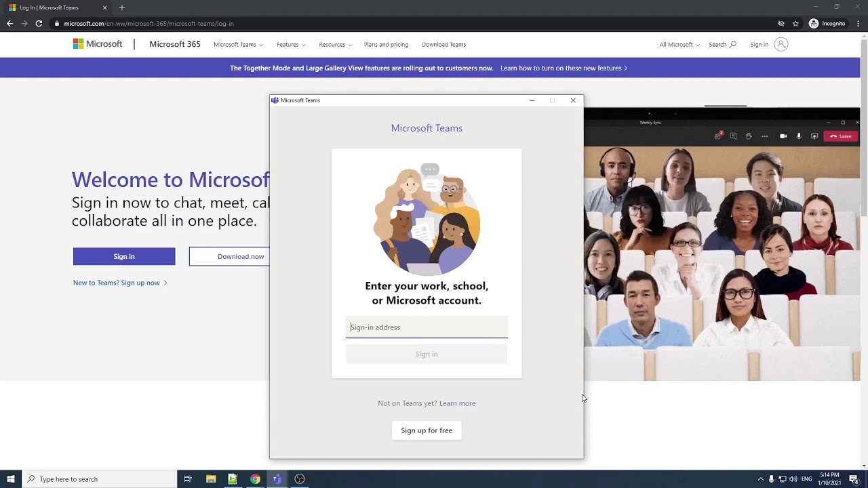Click the purple Sign in button on webpage
This screenshot has width=868, height=488.
(x=124, y=256)
